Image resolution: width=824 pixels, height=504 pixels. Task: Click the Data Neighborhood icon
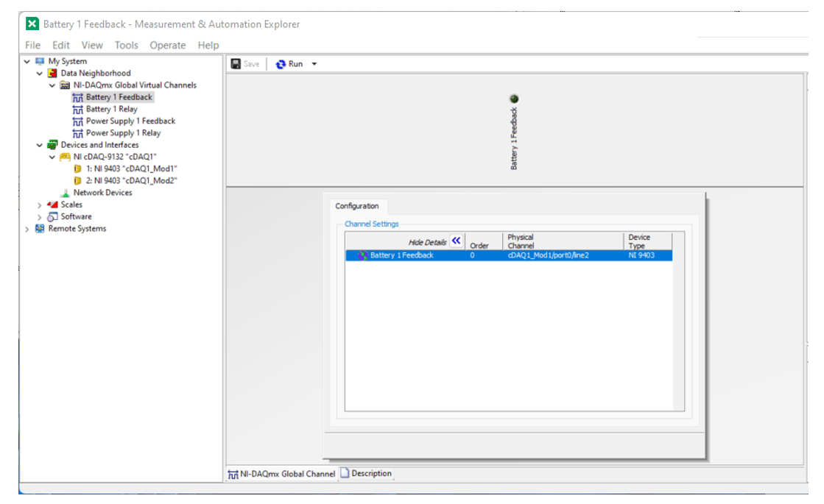point(52,74)
